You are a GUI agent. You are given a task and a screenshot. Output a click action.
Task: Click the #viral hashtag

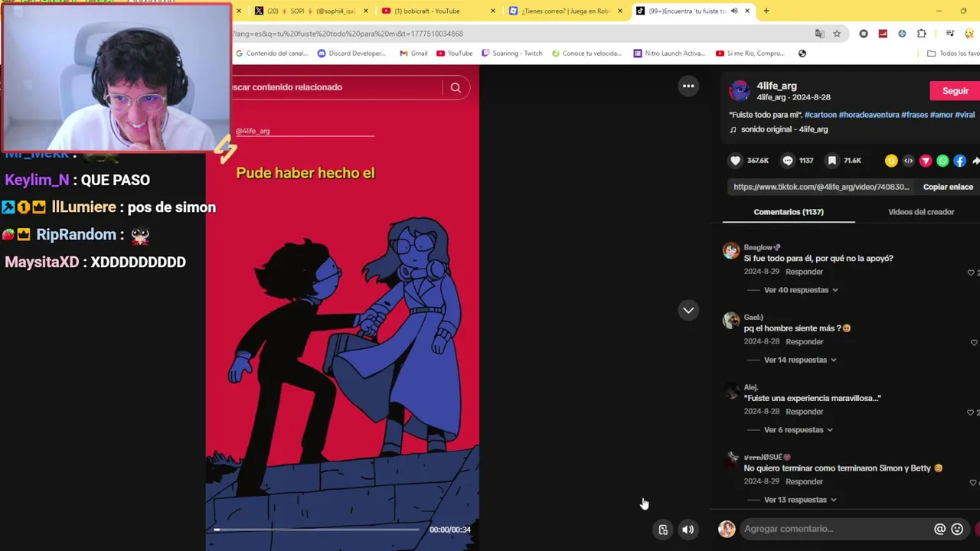point(965,115)
